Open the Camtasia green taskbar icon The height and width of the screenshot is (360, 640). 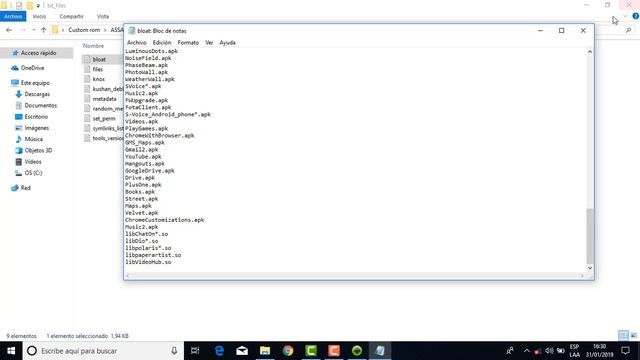pos(311,351)
